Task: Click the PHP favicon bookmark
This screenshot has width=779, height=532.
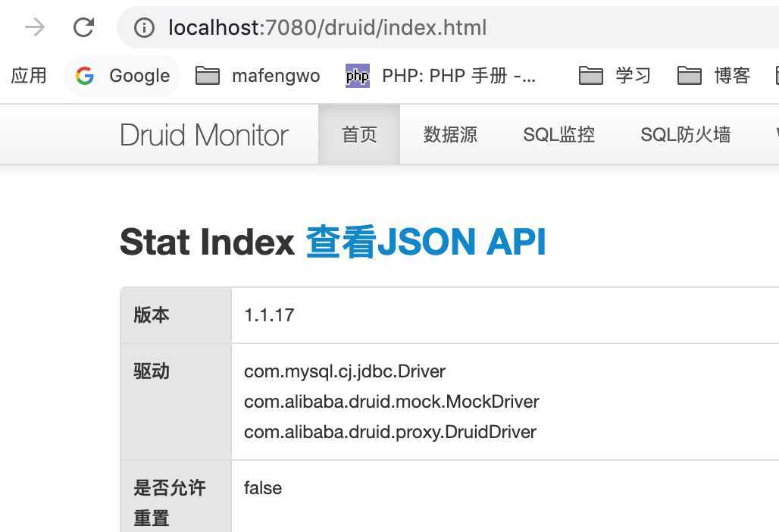Action: 357,76
